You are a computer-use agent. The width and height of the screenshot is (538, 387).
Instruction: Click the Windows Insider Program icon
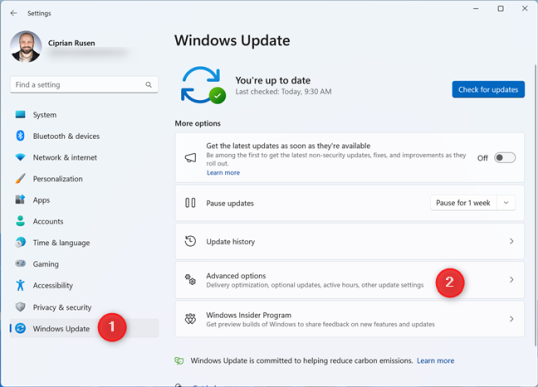point(190,319)
